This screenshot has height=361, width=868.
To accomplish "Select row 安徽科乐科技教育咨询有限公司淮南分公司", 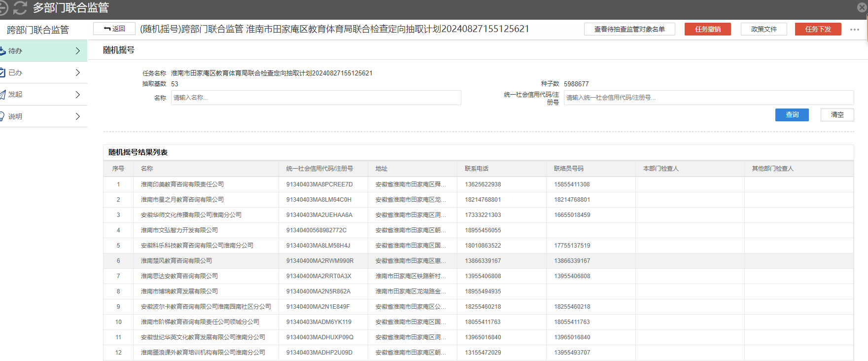I will [x=478, y=246].
